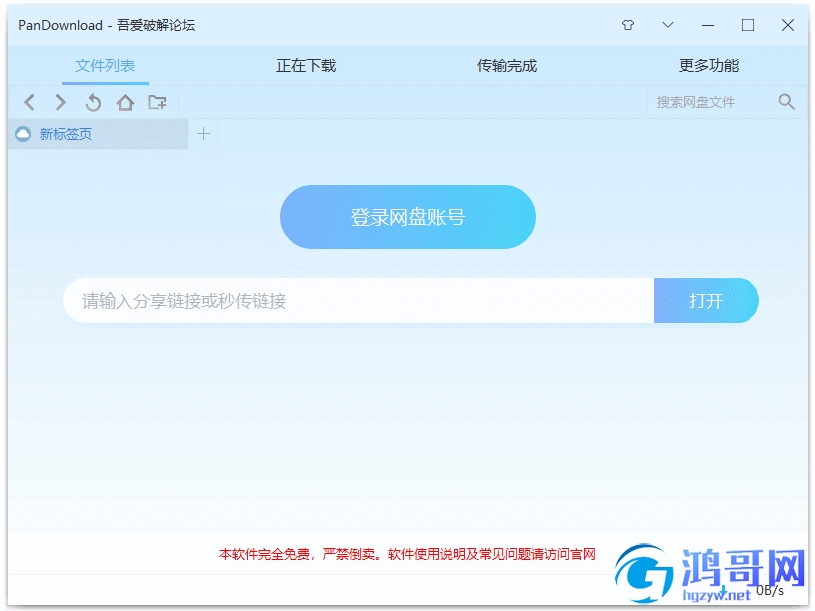The image size is (815, 611).
Task: Switch to 文件列表 tab
Action: pos(105,65)
